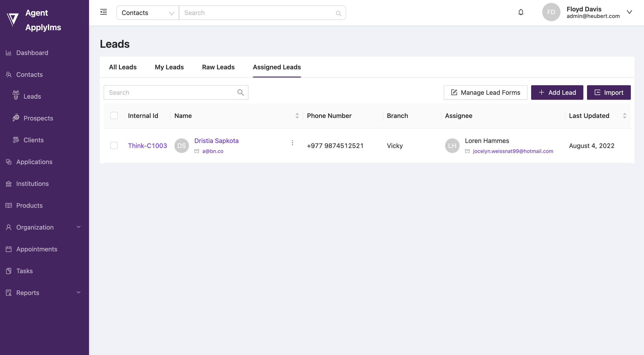Switch to the My Leads tab
644x355 pixels.
pos(169,67)
